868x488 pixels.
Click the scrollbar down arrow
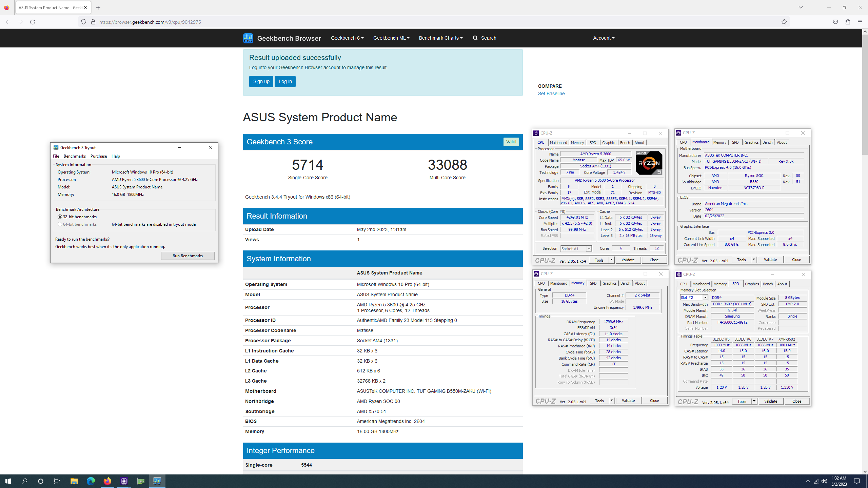click(x=865, y=471)
